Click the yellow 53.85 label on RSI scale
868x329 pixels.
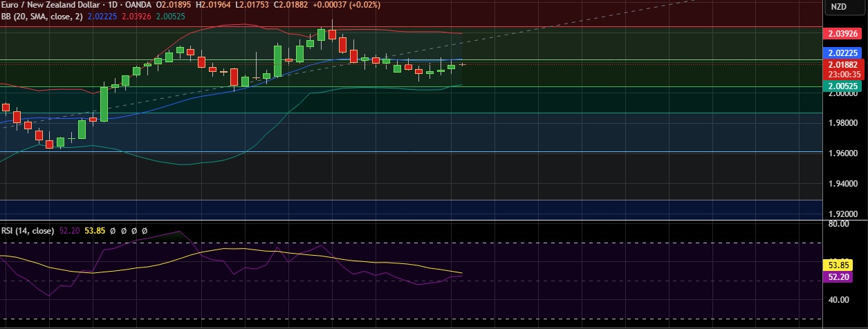click(x=838, y=264)
